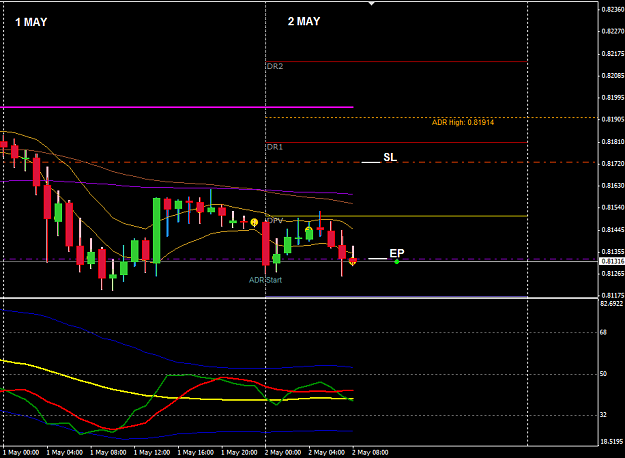This screenshot has width=625, height=458.
Task: Click the 0.81995 price axis label
Action: pyautogui.click(x=613, y=97)
